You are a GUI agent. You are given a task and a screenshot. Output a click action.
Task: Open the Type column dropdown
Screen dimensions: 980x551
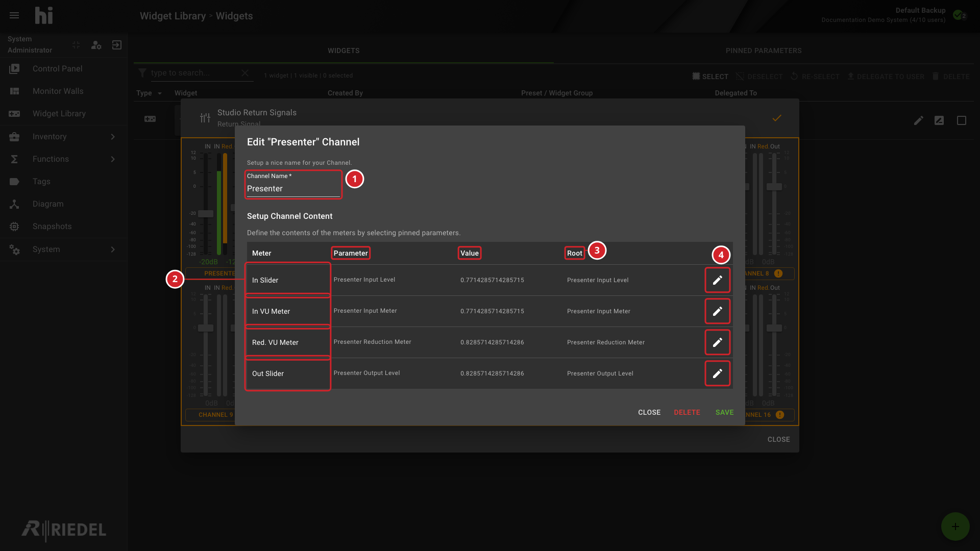pyautogui.click(x=160, y=93)
